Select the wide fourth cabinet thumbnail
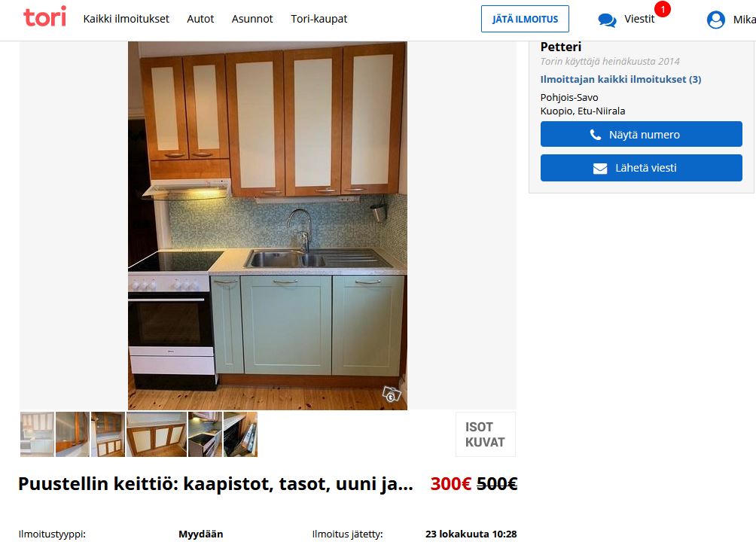 157,434
